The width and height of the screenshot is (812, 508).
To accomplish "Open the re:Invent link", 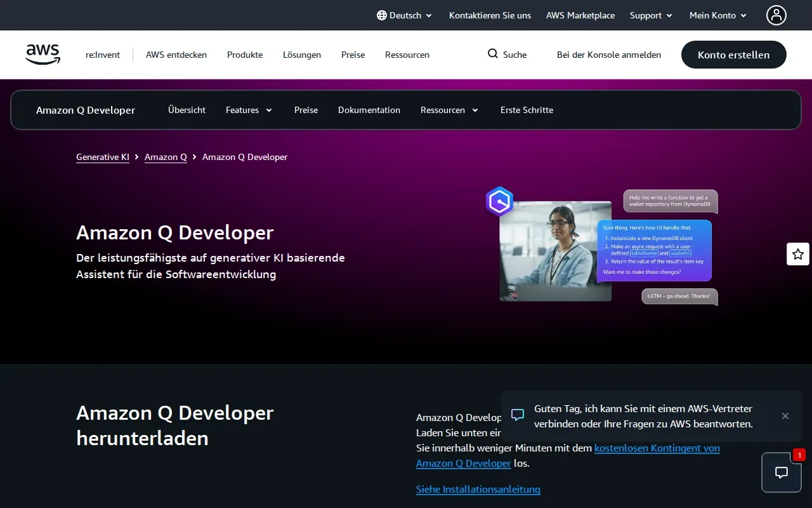I will click(x=103, y=55).
